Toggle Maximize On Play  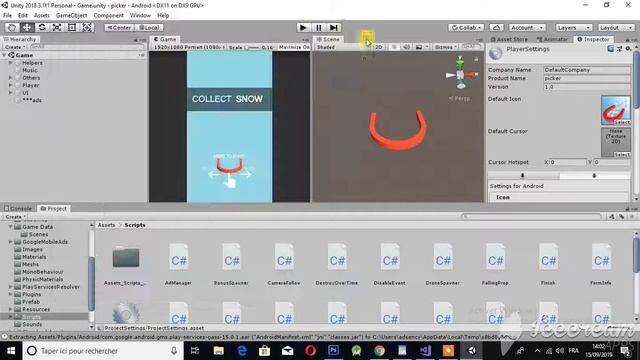tap(294, 47)
